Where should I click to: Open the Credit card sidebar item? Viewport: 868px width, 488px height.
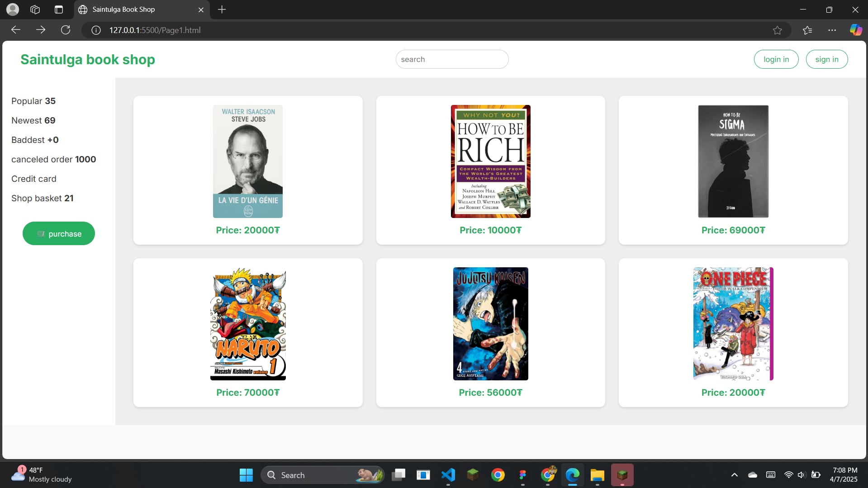point(34,179)
